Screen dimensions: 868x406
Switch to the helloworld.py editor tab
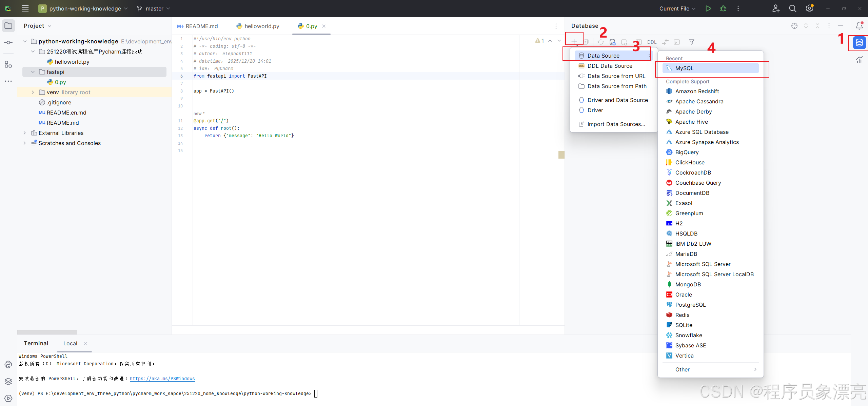coord(261,26)
